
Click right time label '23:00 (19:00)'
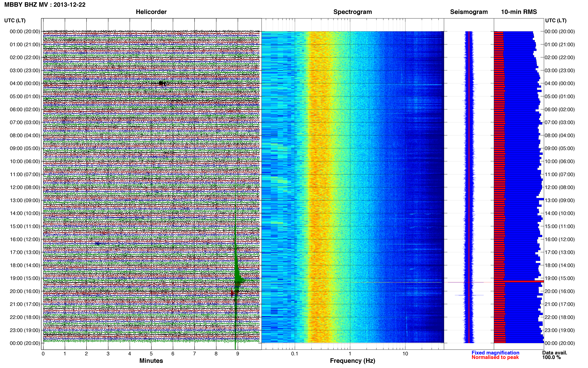[560, 330]
